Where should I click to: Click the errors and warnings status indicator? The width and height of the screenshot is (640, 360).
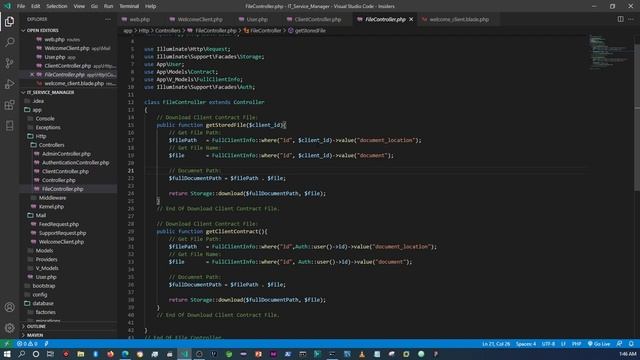click(x=27, y=344)
